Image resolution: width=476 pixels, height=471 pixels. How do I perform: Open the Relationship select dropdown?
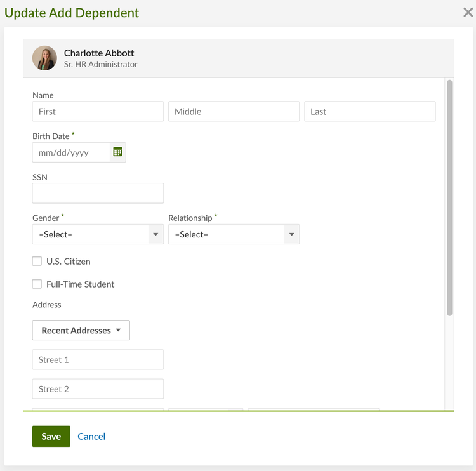[x=234, y=234]
